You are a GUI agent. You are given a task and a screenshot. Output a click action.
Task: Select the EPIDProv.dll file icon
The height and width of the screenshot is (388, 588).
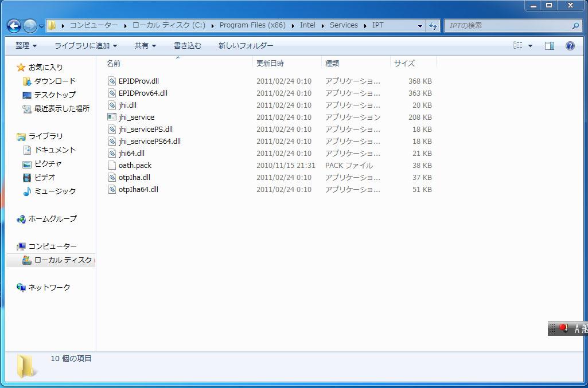click(x=112, y=81)
